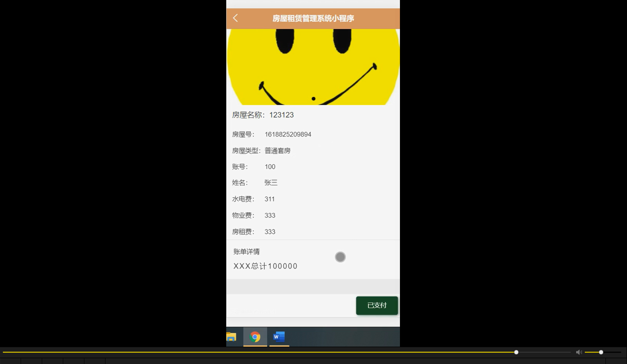Image resolution: width=627 pixels, height=364 pixels.
Task: Expand the 账单详情 bill details section
Action: (x=246, y=251)
